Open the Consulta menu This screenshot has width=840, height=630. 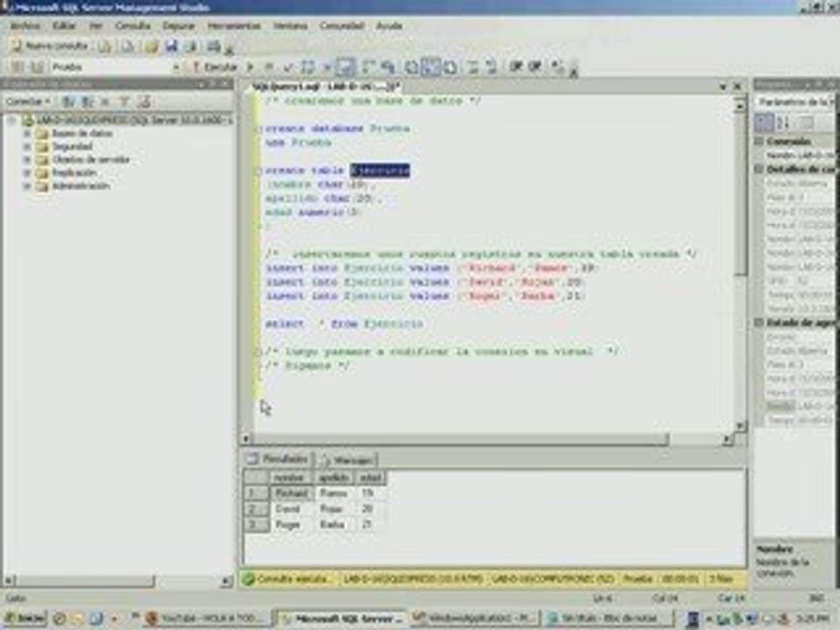133,25
